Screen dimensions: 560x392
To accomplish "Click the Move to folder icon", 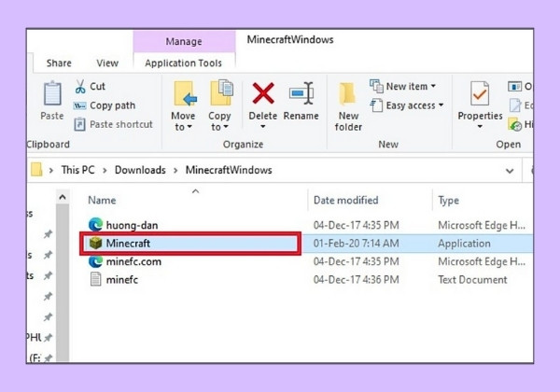I will pos(185,93).
